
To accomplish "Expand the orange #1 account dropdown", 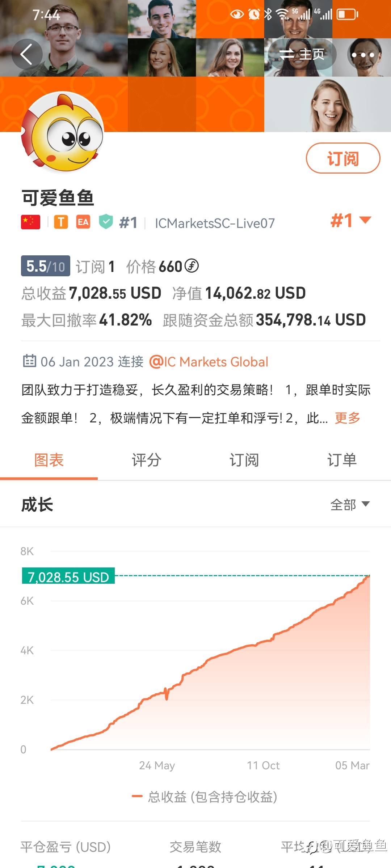I will point(350,220).
